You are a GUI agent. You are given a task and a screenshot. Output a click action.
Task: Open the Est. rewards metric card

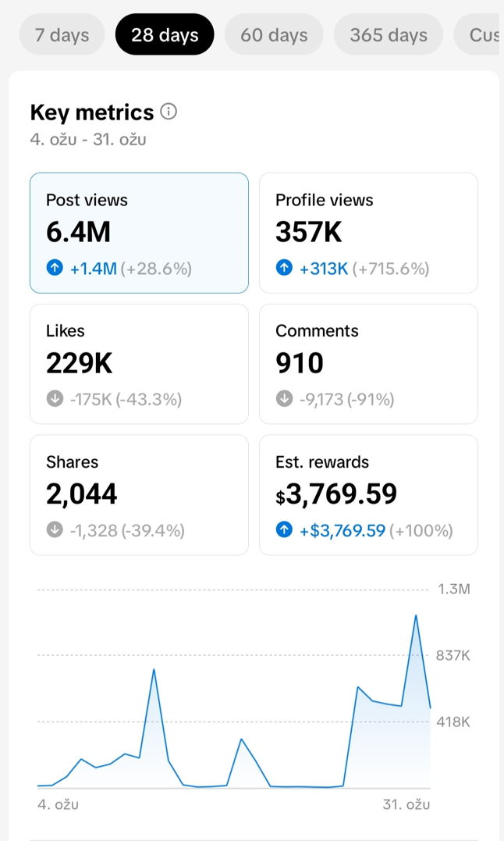tap(368, 494)
